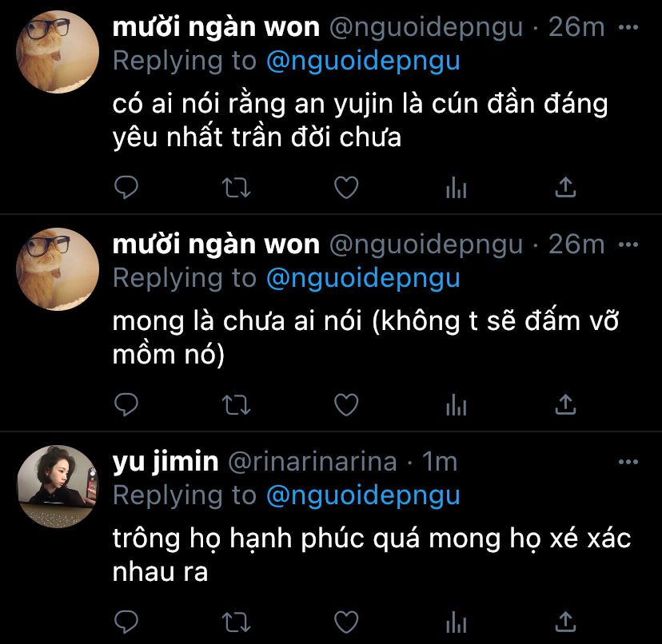
Task: Open the rabbit avatar on the first tweet
Action: point(58,52)
